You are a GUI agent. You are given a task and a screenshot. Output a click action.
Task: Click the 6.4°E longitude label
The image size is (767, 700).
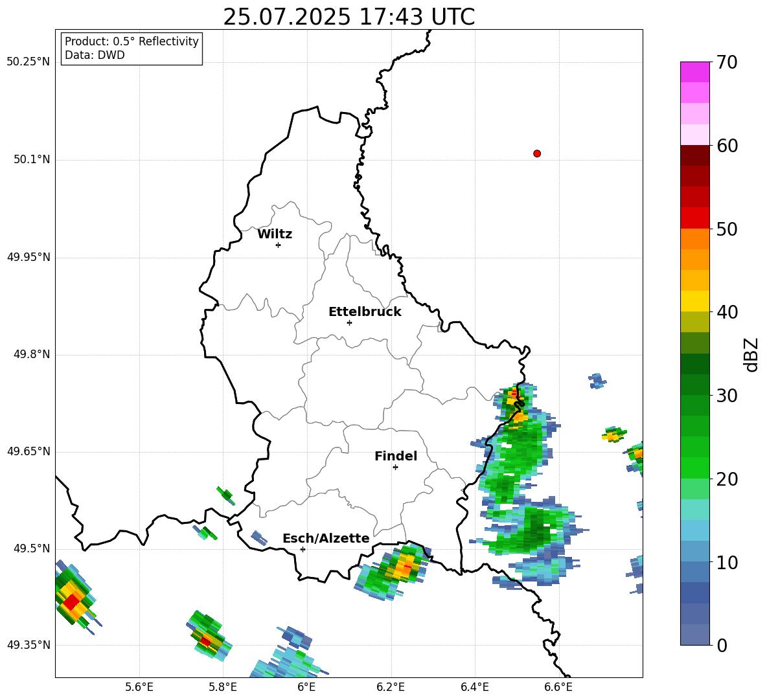474,687
